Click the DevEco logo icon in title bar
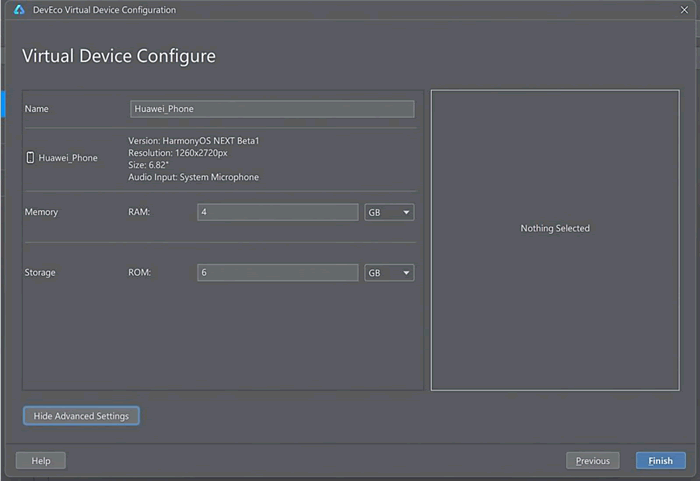The width and height of the screenshot is (700, 481). point(19,9)
